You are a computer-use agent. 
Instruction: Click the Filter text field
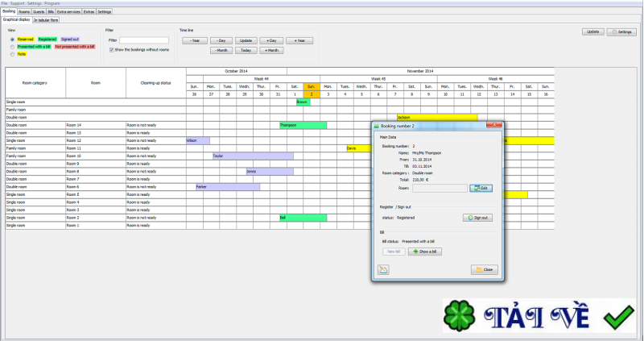[x=144, y=40]
